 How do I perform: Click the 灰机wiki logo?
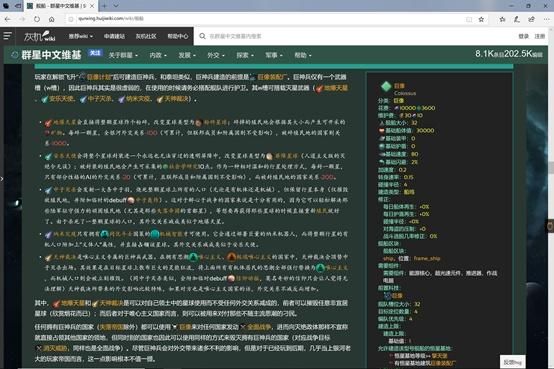pyautogui.click(x=40, y=36)
